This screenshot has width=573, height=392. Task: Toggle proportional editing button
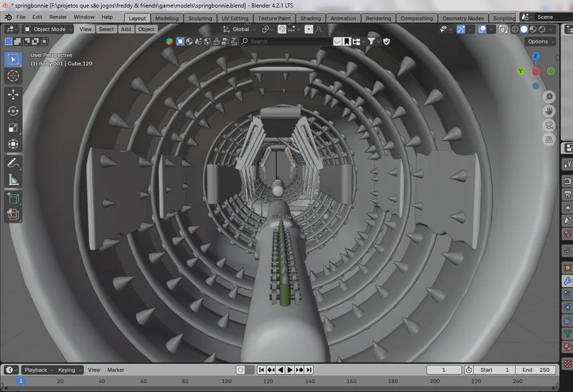pyautogui.click(x=309, y=29)
